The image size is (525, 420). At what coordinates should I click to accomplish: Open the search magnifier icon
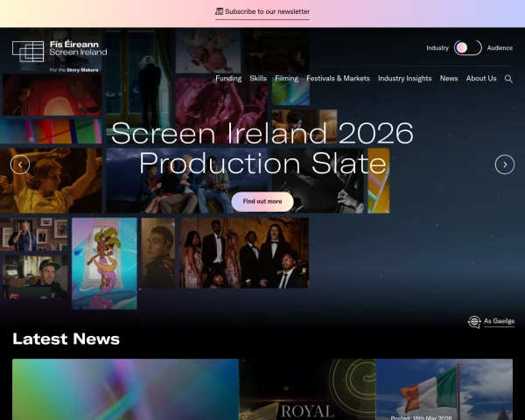(508, 79)
